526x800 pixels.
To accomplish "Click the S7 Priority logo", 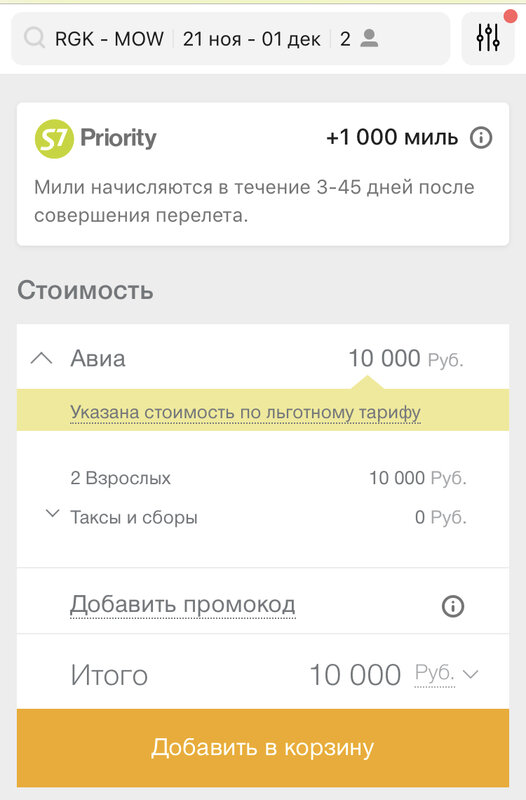I will click(95, 138).
